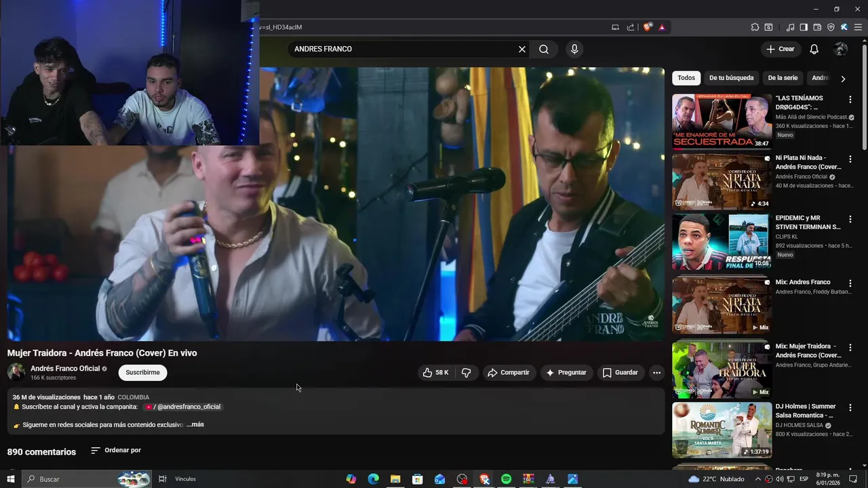Screen dimensions: 868x488
Task: Like the video with 58 K thumbs up
Action: [435, 373]
